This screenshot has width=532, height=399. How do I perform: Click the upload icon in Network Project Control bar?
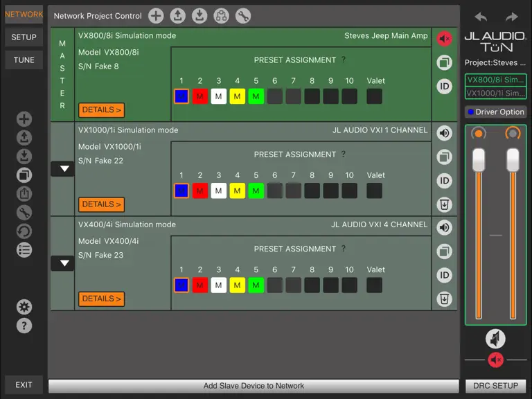coord(177,16)
